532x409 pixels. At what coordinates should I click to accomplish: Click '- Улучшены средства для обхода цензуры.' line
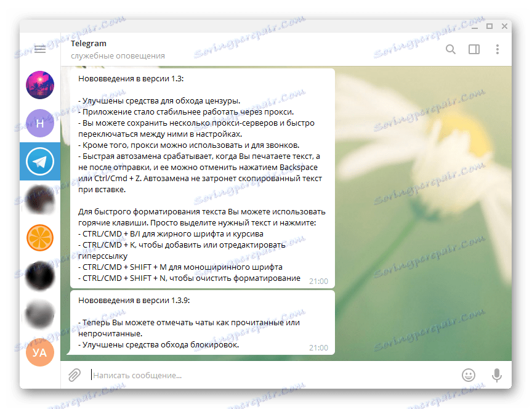pos(159,101)
